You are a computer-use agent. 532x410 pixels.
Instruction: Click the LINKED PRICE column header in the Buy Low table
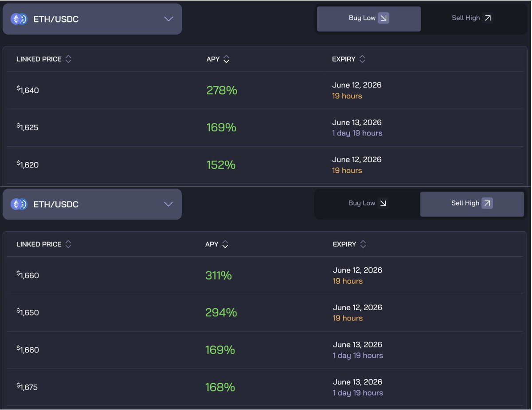pyautogui.click(x=39, y=59)
